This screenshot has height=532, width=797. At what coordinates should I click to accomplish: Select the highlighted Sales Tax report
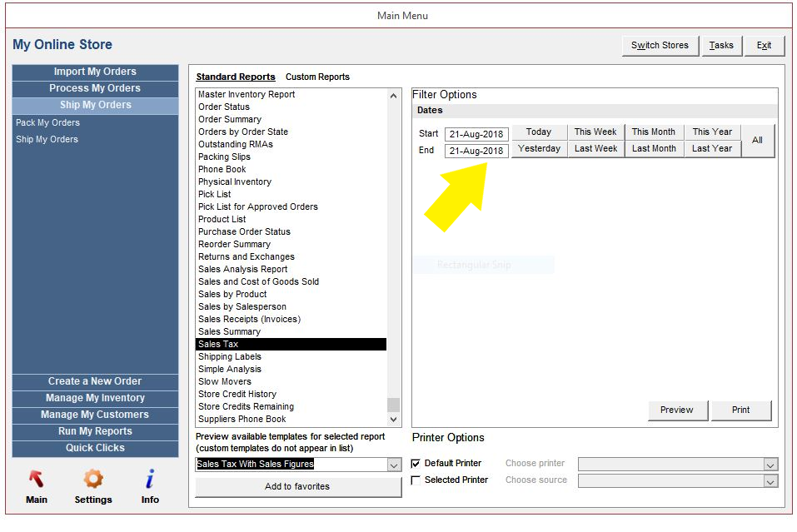[291, 345]
